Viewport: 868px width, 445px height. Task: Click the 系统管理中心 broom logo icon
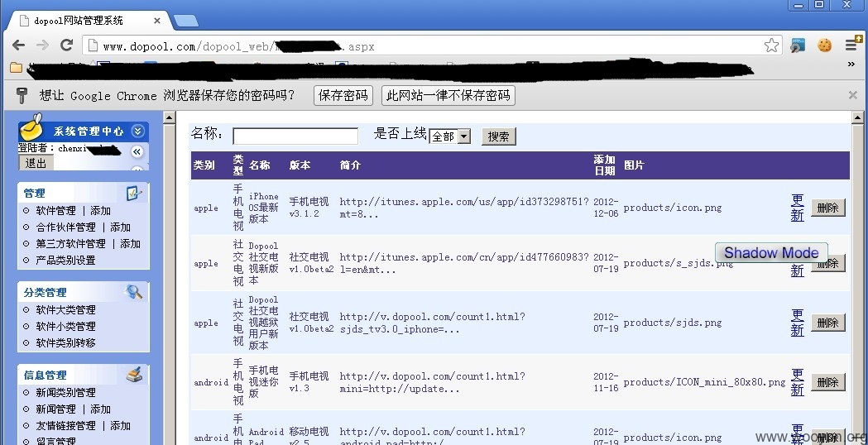(x=31, y=127)
